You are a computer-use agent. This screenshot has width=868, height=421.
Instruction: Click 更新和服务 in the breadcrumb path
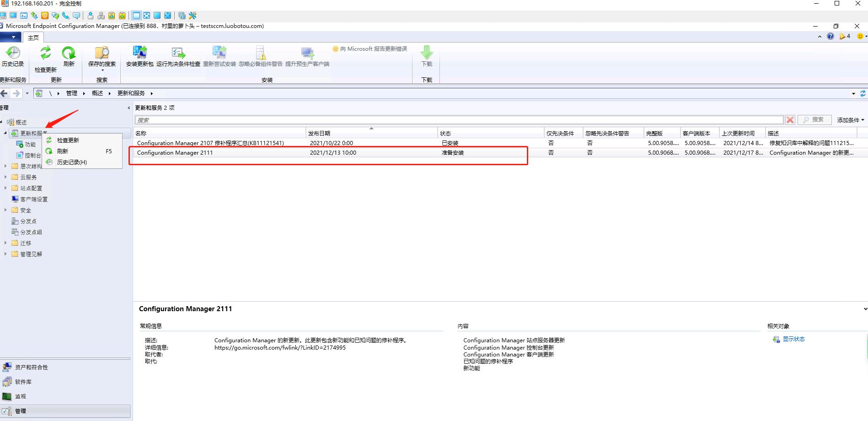click(x=131, y=93)
